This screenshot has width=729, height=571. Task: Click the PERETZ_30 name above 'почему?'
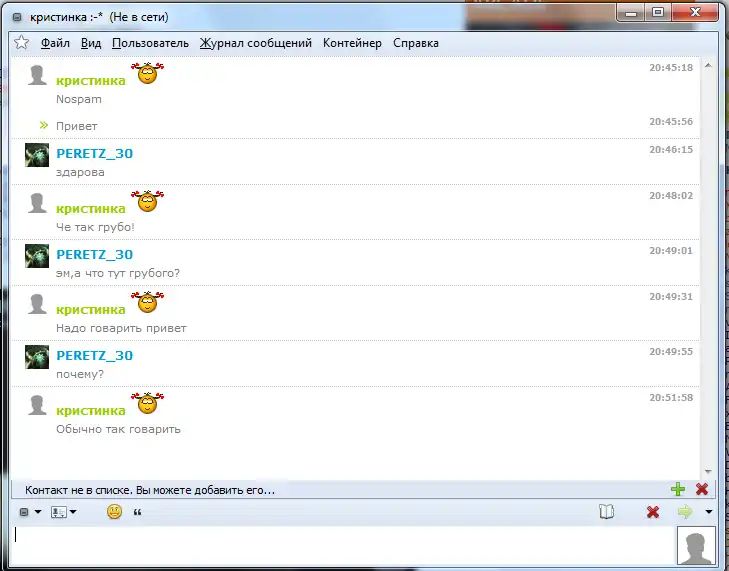coord(94,355)
